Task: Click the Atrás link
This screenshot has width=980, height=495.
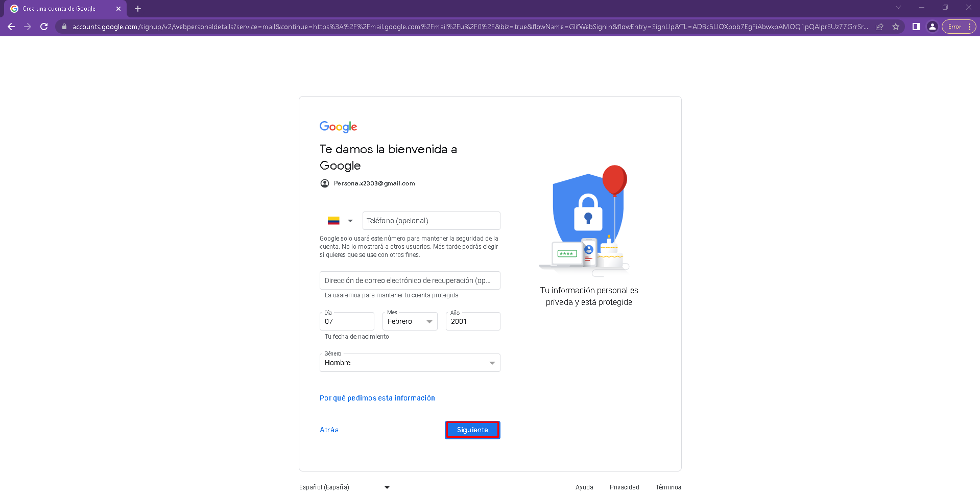Action: [x=329, y=430]
